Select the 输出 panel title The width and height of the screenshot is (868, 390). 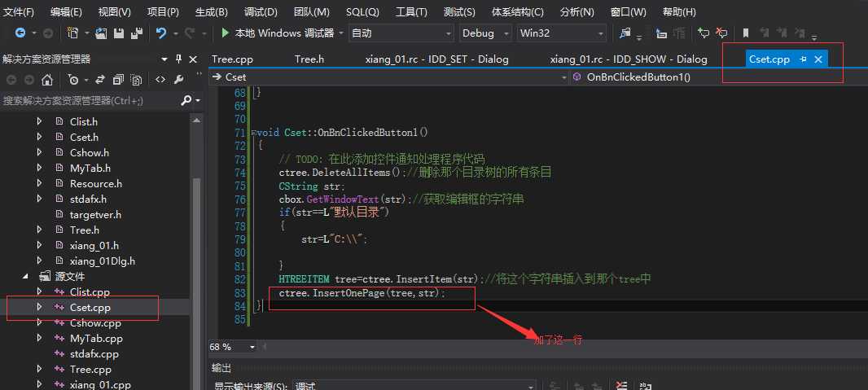click(x=221, y=368)
